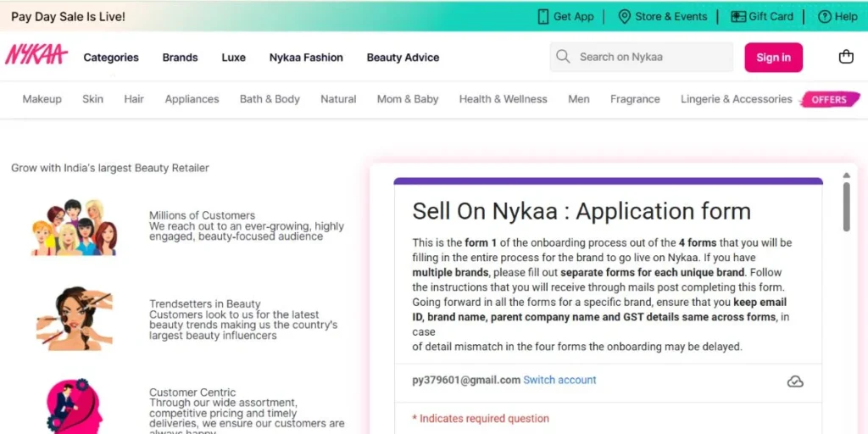Click the Millions of Customers illustration
The image size is (868, 434).
[x=75, y=227]
